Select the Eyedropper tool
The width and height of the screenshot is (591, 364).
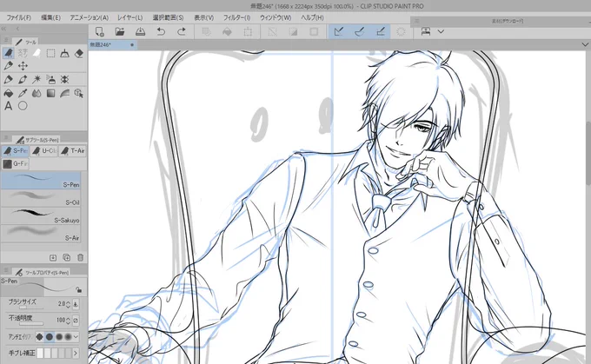[x=23, y=93]
